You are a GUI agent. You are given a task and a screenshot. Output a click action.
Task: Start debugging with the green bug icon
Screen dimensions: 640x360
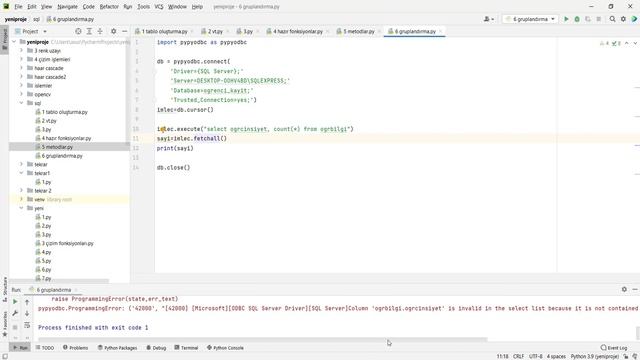(x=577, y=19)
